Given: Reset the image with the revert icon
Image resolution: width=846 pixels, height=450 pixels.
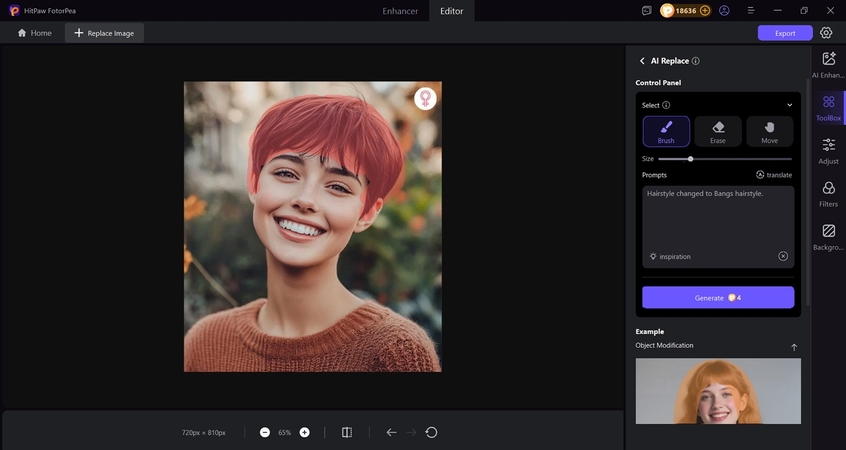Looking at the screenshot, I should pos(431,432).
